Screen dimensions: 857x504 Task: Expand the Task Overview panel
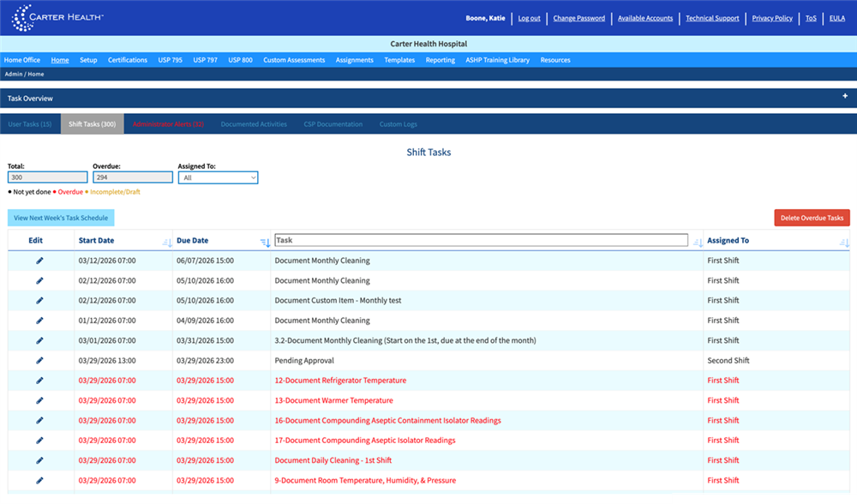coord(845,97)
